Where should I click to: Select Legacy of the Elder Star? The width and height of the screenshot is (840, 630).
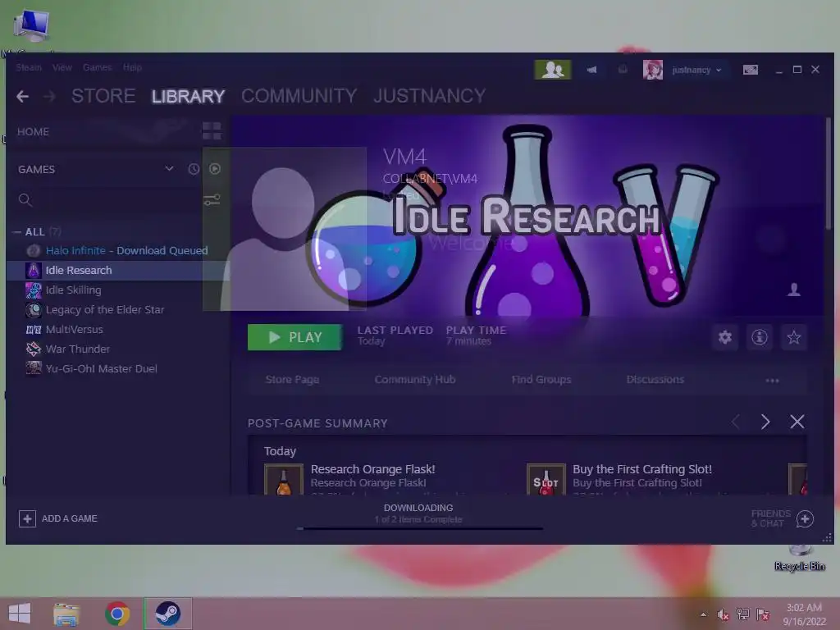point(104,309)
